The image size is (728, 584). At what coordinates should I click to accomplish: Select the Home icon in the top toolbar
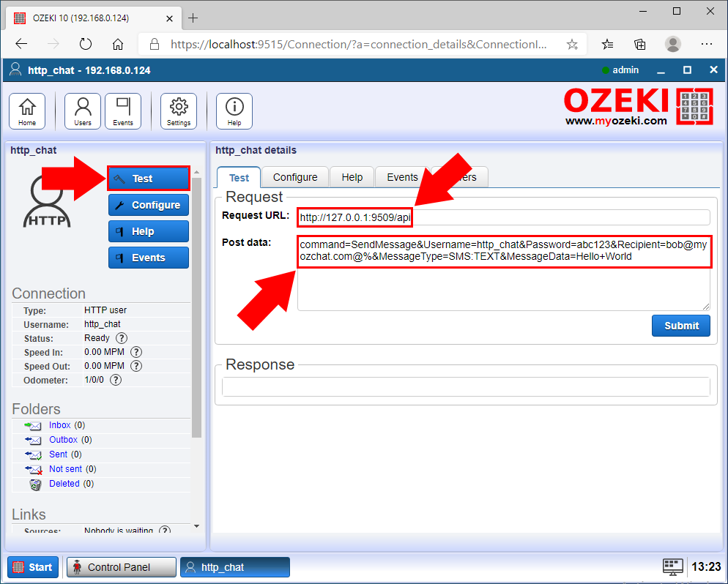26,111
